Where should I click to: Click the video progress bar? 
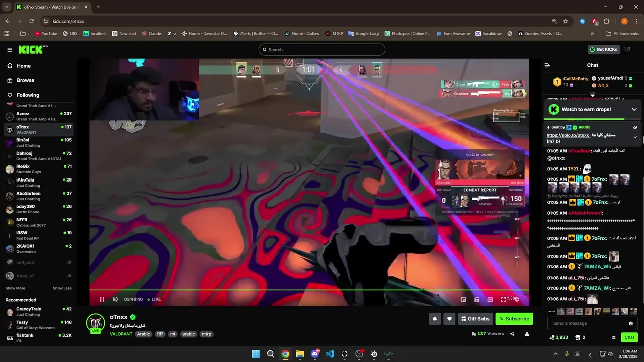pyautogui.click(x=309, y=290)
